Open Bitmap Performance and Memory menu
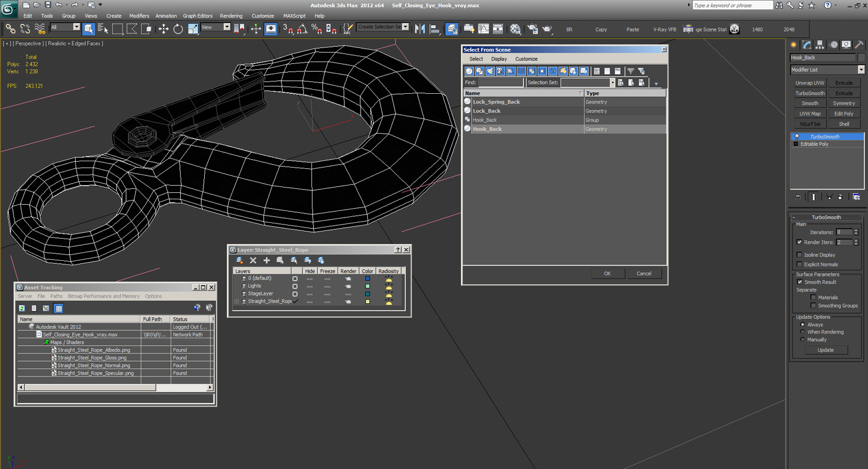 tap(104, 297)
